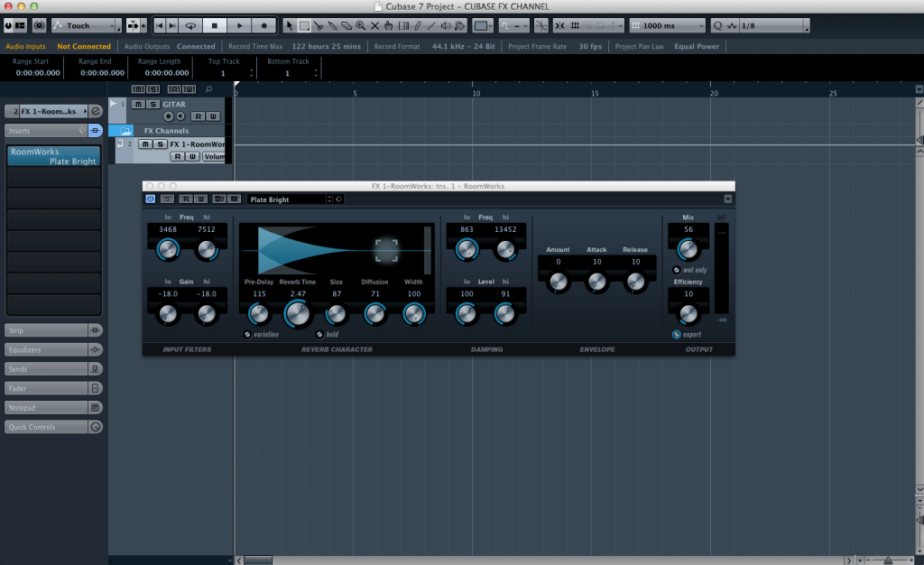Mute the GITAR track
924x565 pixels.
tap(138, 105)
